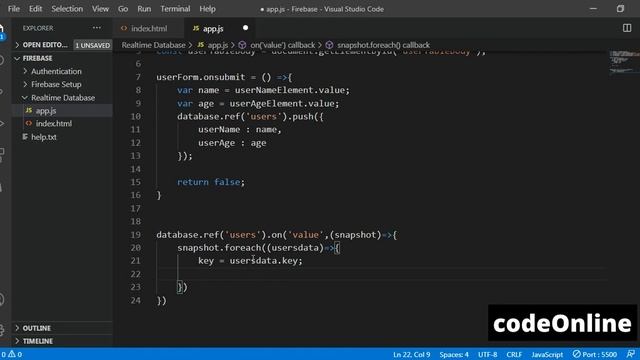
Task: Click on('value') callback breadcrumb
Action: [x=282, y=45]
